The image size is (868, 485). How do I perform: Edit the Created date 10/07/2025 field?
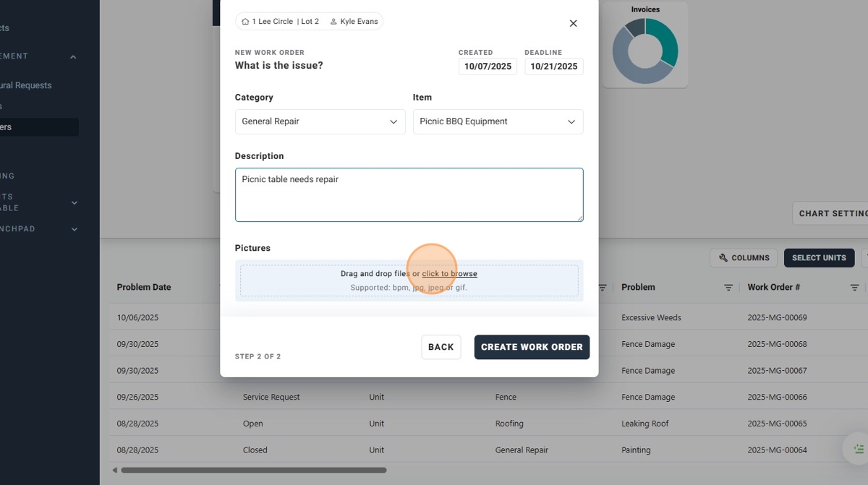(488, 66)
